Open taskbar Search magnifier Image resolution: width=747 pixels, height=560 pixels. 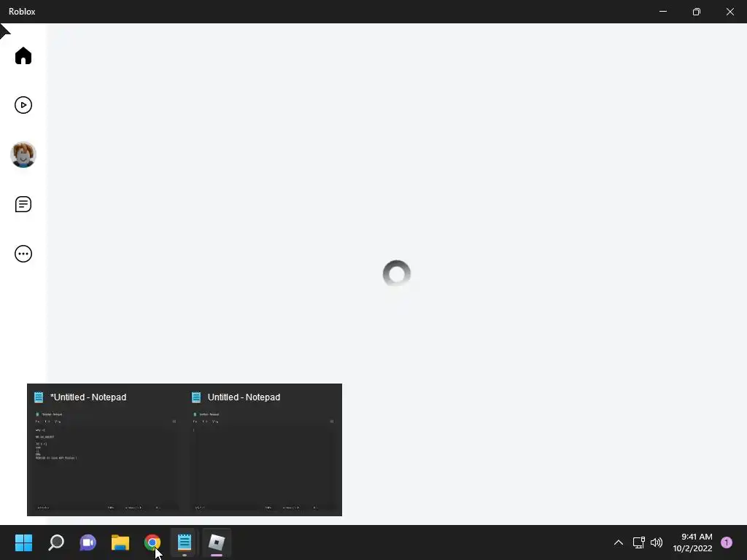(x=56, y=542)
